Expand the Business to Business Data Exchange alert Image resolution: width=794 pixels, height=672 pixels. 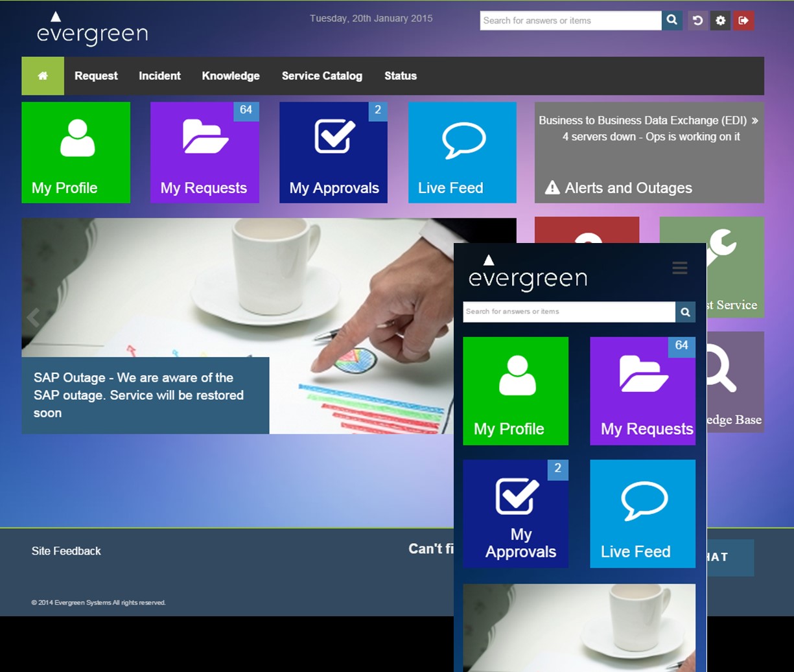(x=756, y=120)
